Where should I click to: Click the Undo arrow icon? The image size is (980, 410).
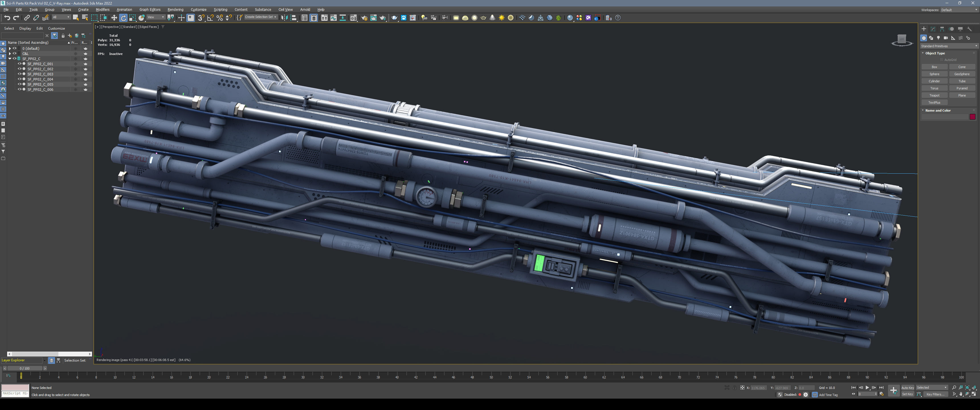[7, 18]
